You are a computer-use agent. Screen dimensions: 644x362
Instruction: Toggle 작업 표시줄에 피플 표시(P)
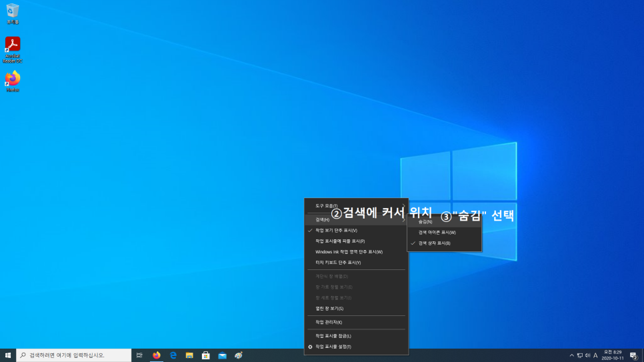(x=356, y=241)
